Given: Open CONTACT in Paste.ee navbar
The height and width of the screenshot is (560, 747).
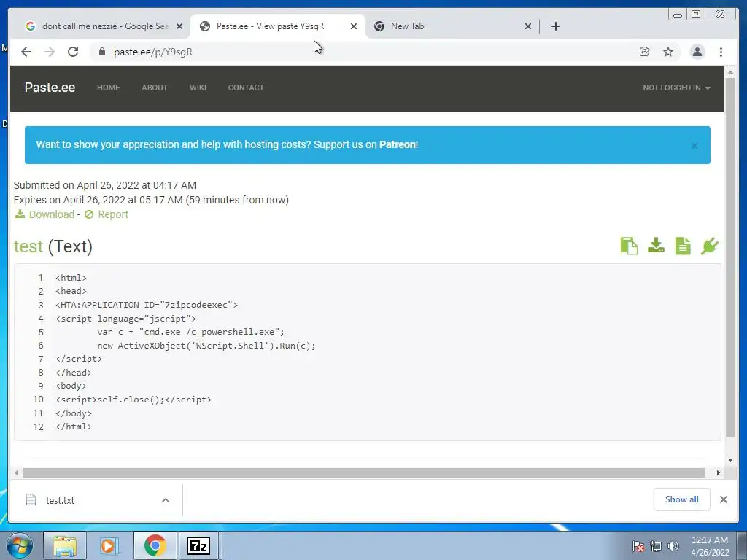Looking at the screenshot, I should tap(246, 87).
